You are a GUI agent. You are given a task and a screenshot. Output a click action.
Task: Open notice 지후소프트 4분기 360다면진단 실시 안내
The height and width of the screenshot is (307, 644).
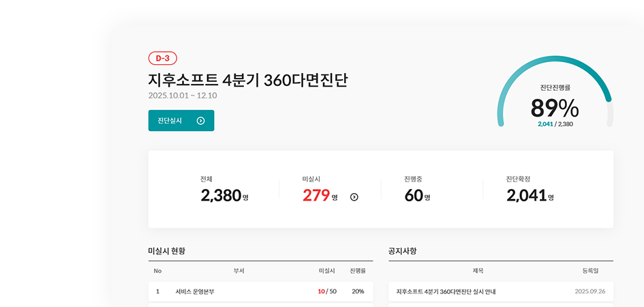(446, 292)
